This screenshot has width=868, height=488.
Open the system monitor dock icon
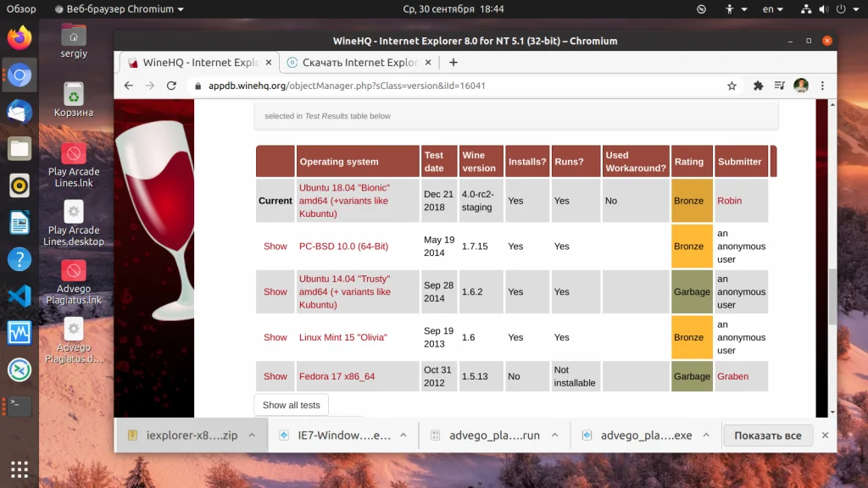click(x=19, y=333)
